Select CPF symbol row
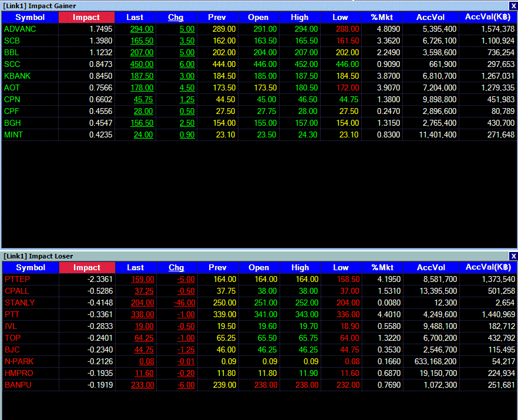Viewport: 518px width, 420px height. 12,112
